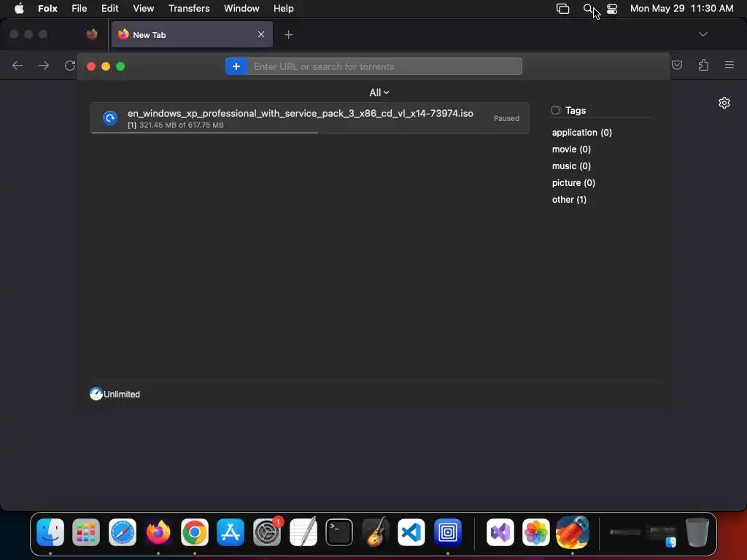Filter by other (1) tag
This screenshot has width=747, height=560.
569,200
